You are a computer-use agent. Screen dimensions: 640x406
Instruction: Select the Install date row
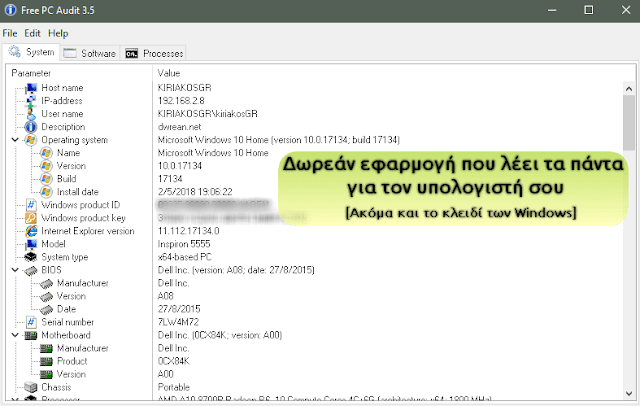tap(315, 192)
